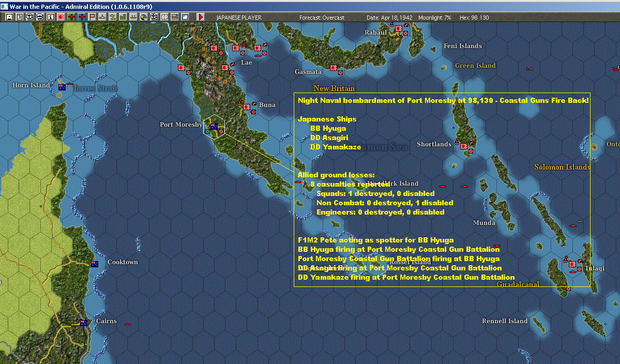The image size is (620, 364).
Task: Click 'DD Yamakaze' in Japanese Ships list
Action: coord(336,147)
